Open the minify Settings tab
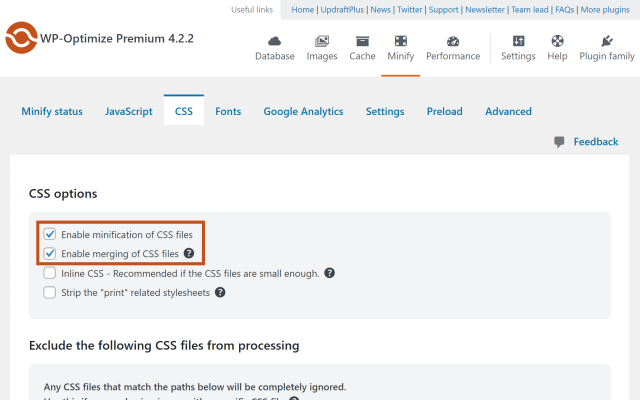The width and height of the screenshot is (640, 400). pos(385,111)
